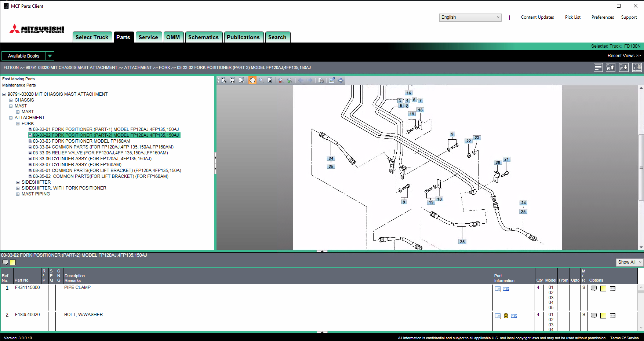This screenshot has height=341, width=644.
Task: Switch to the Service tab
Action: (148, 37)
